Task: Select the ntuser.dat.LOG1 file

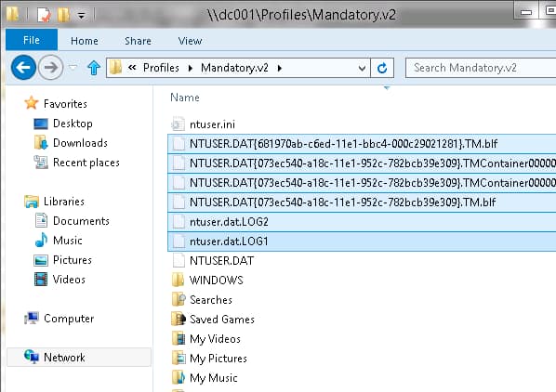Action: 362,242
